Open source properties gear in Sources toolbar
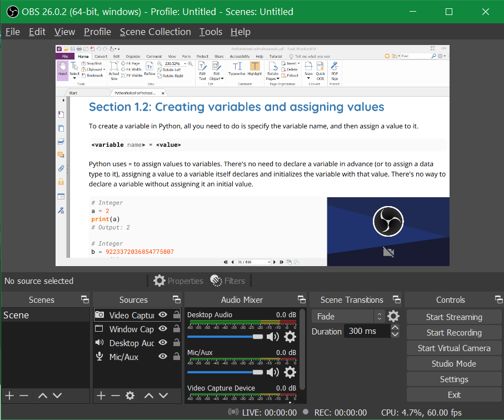Screen dimensions: 504x420 coord(130,396)
